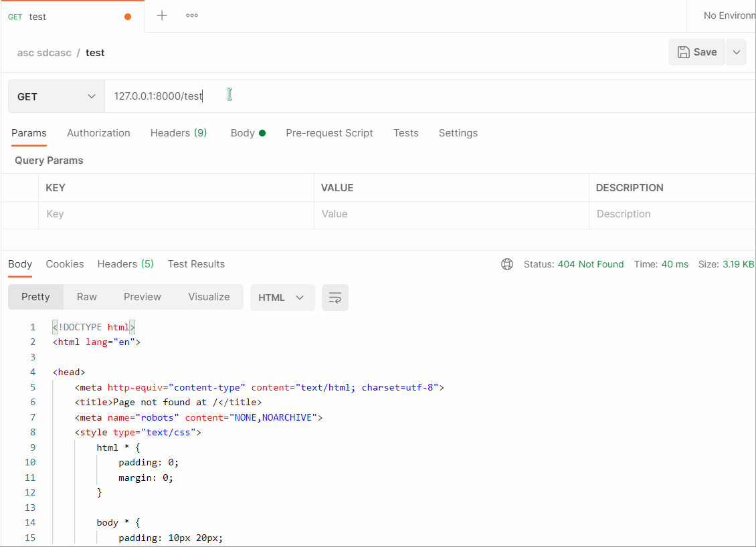Select the Visualize response view
The width and height of the screenshot is (756, 547).
(x=209, y=297)
